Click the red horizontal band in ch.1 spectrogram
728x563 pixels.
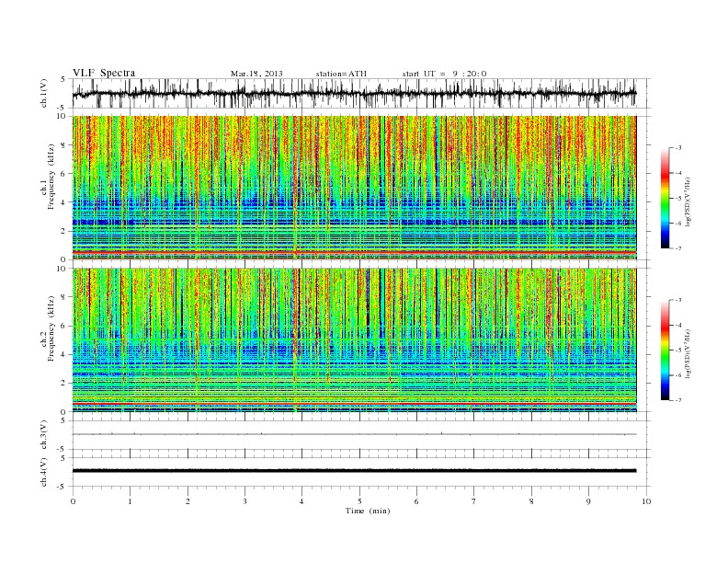click(x=354, y=252)
